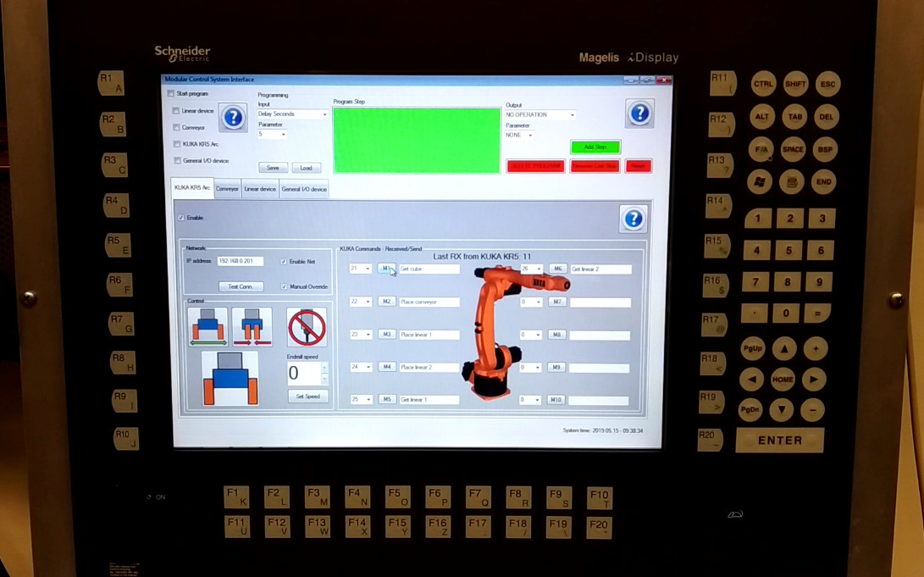Click the green Program Step list area

417,141
